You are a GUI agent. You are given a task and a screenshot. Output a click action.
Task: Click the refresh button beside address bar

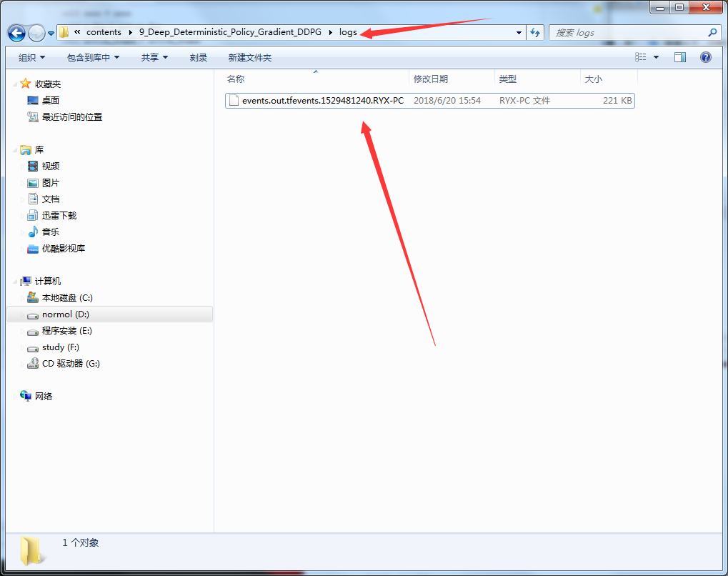click(x=536, y=33)
